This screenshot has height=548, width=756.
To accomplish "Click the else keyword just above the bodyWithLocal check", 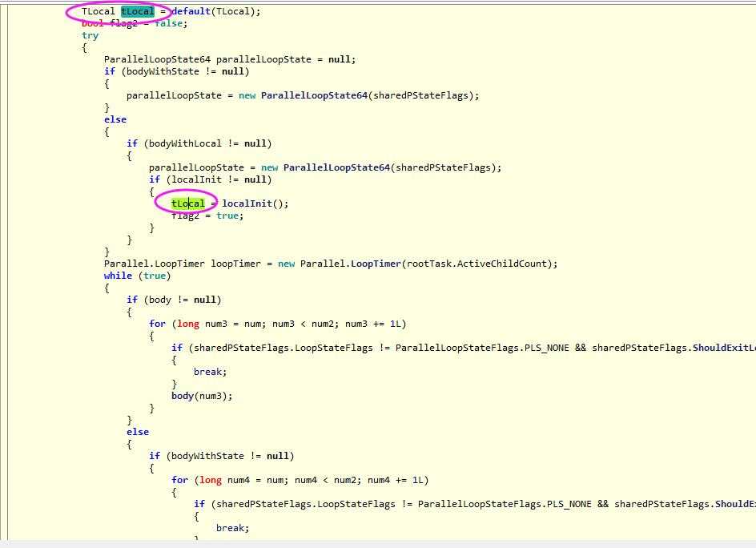I will pos(115,119).
